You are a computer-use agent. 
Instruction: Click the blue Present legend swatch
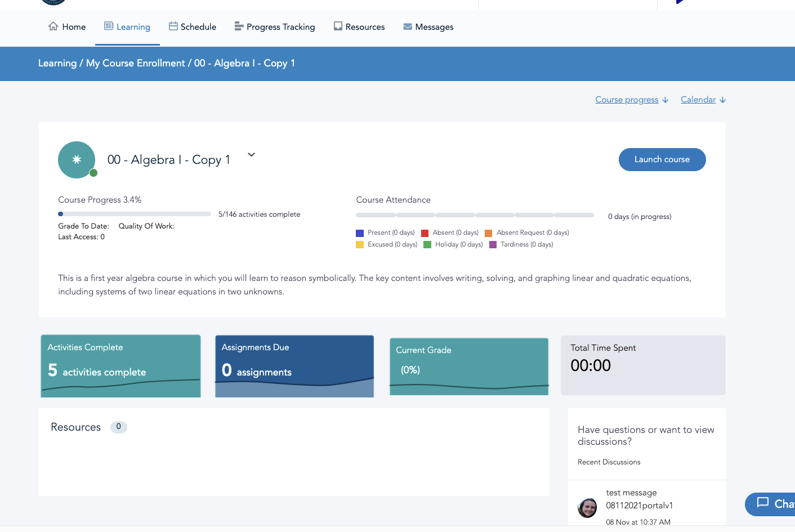coord(360,233)
